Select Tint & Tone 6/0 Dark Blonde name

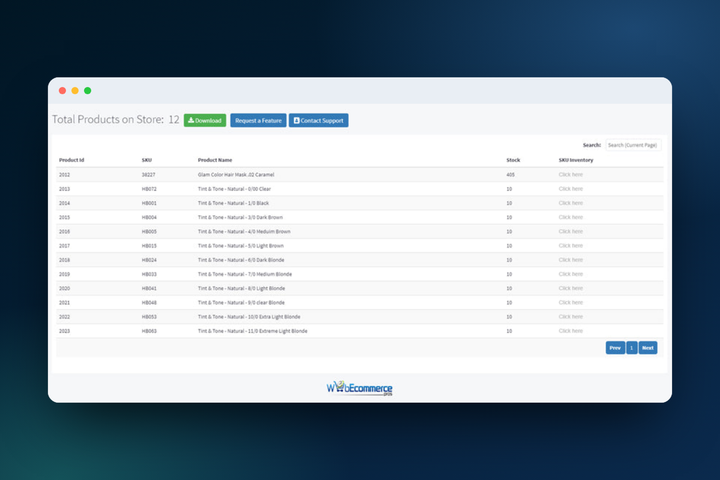(x=241, y=260)
